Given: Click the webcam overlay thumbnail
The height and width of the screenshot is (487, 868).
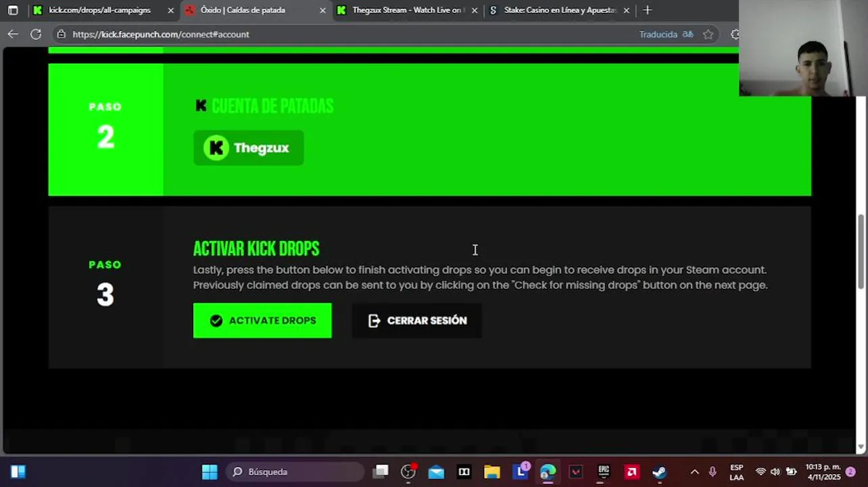Looking at the screenshot, I should pyautogui.click(x=803, y=48).
